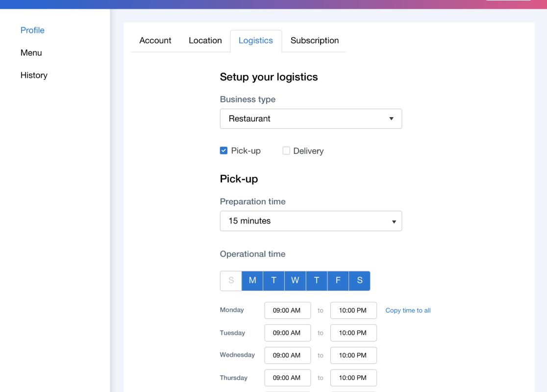Open the Preparation time 15 minutes dropdown
547x392 pixels.
(311, 221)
